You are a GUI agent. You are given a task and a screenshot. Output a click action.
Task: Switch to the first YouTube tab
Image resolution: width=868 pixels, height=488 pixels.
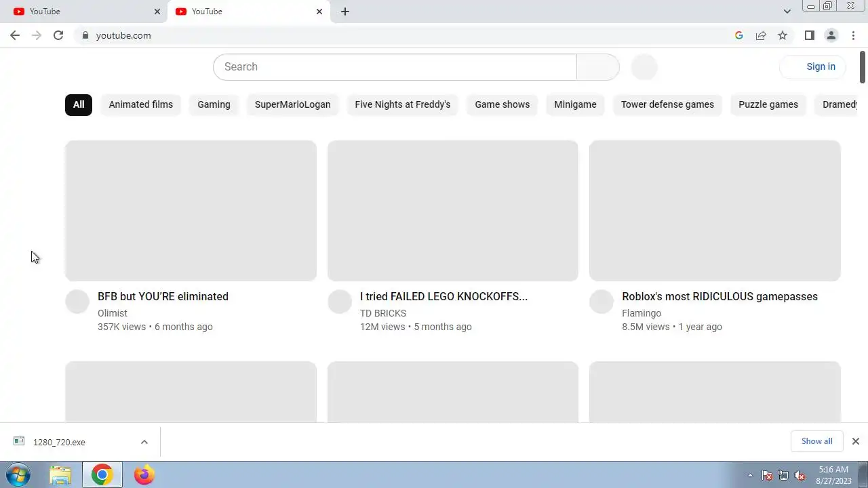[x=85, y=12]
